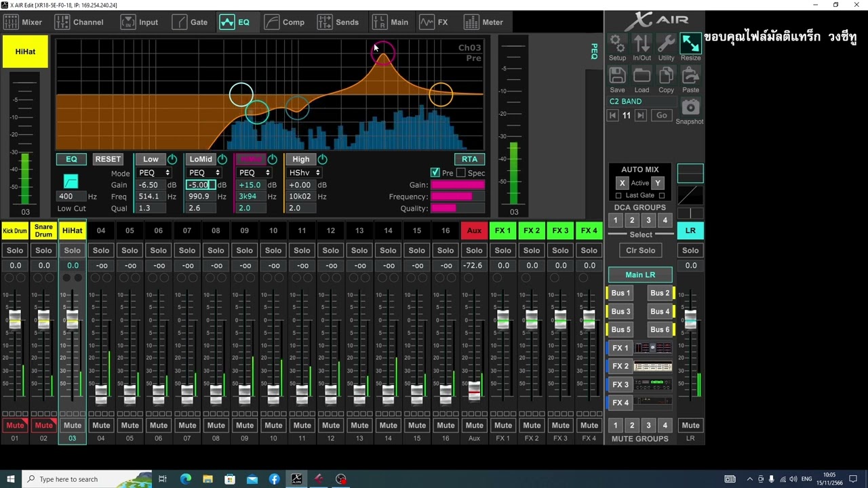
Task: Adjust the pink Quality slider
Action: click(x=458, y=208)
